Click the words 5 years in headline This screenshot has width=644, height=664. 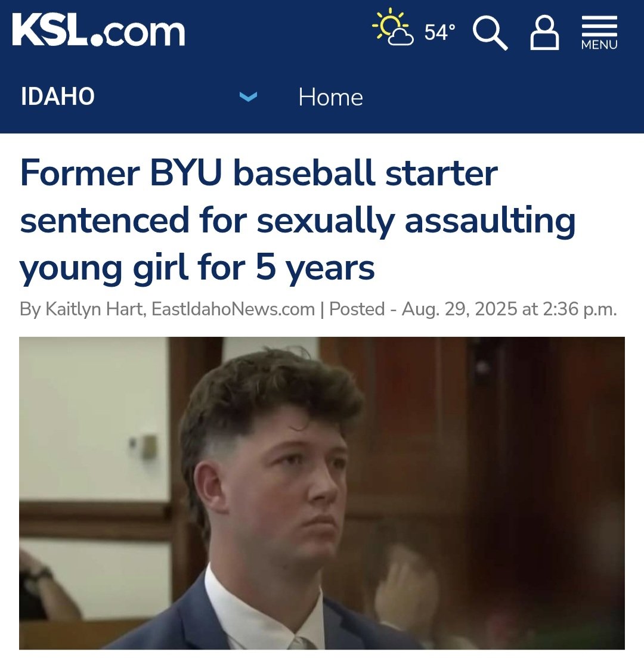(315, 267)
